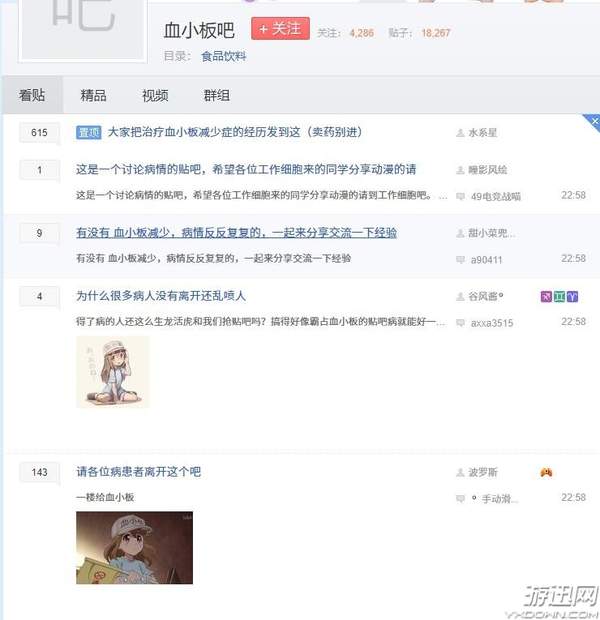Click the game controller badge beside 波罗斯

(x=546, y=472)
